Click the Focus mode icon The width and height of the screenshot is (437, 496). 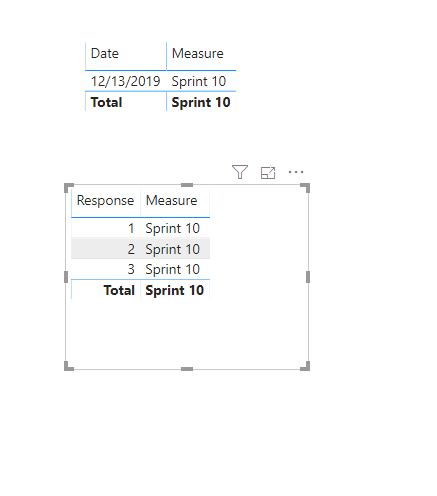[x=268, y=173]
